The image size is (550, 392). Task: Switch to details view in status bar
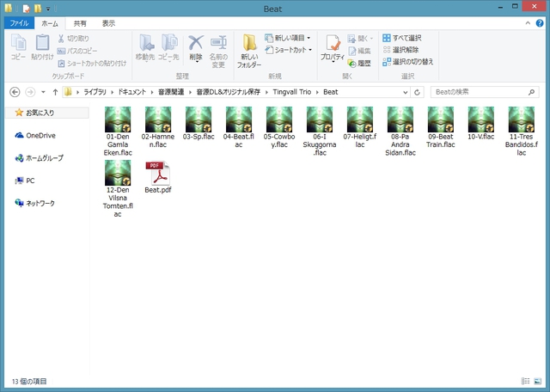pos(525,381)
